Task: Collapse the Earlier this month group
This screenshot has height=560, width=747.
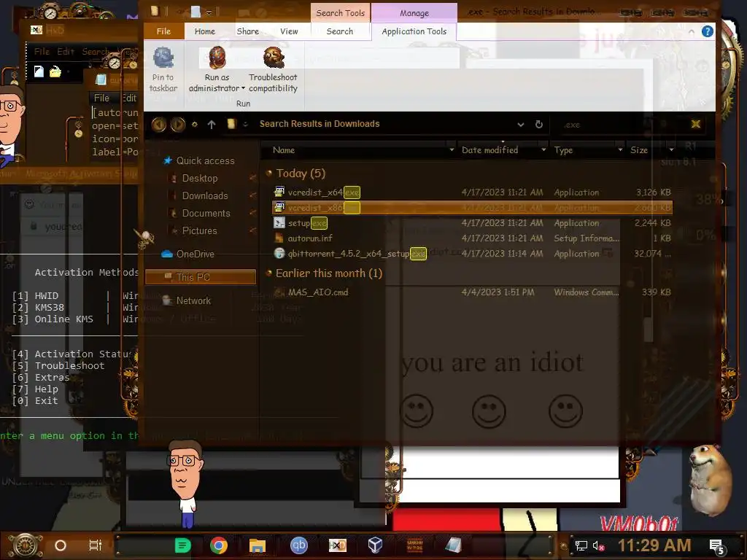Action: click(x=268, y=273)
